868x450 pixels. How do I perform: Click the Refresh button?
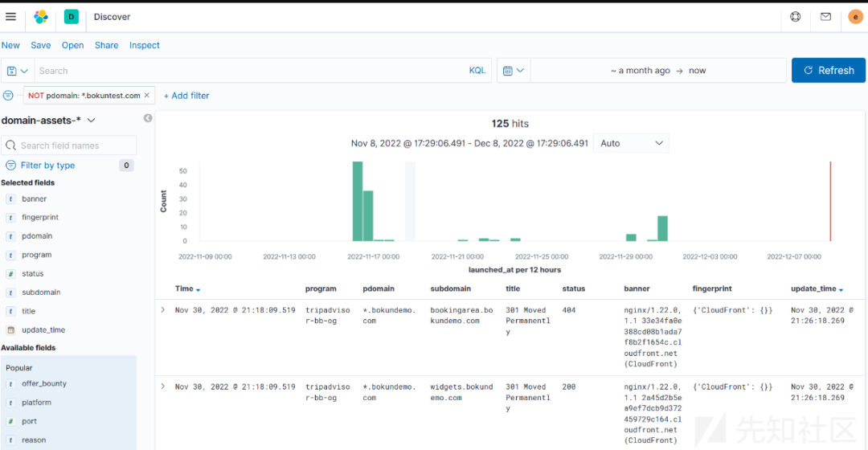coord(828,70)
